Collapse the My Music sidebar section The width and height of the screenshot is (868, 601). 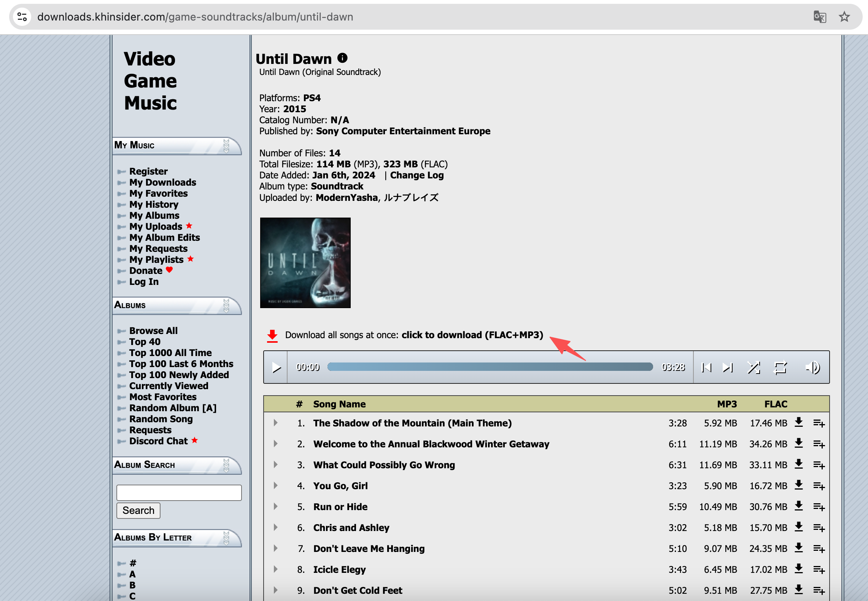point(226,146)
